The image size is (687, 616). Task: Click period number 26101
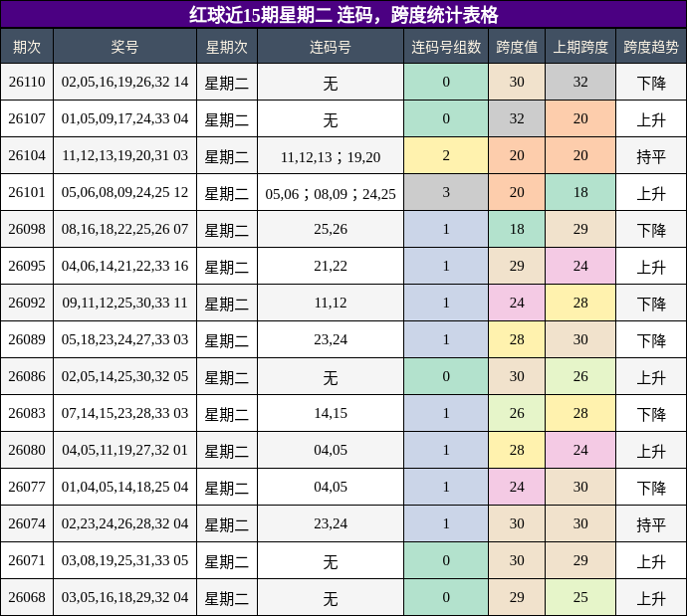(x=27, y=192)
